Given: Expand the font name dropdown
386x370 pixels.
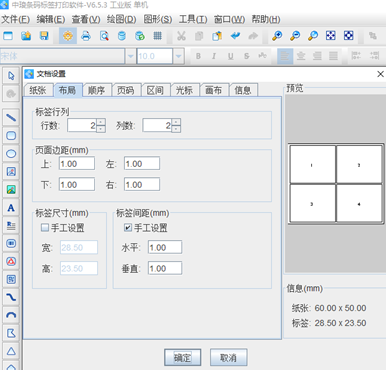Looking at the screenshot, I should (x=130, y=56).
